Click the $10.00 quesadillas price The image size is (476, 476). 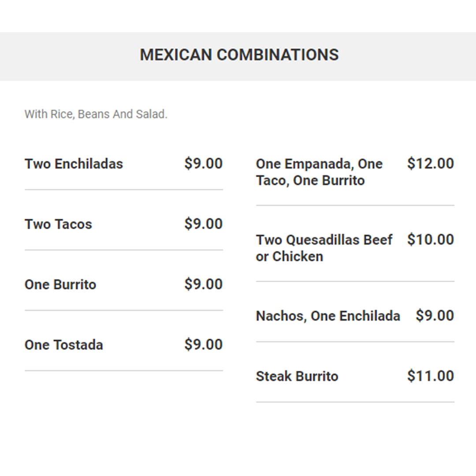pos(431,239)
